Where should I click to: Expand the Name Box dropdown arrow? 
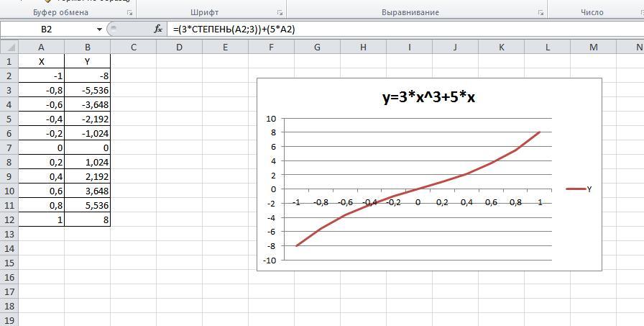click(99, 30)
